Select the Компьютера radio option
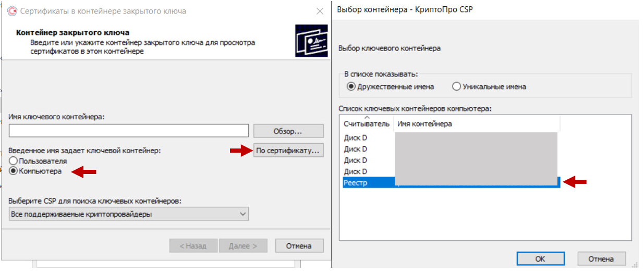 pos(36,171)
